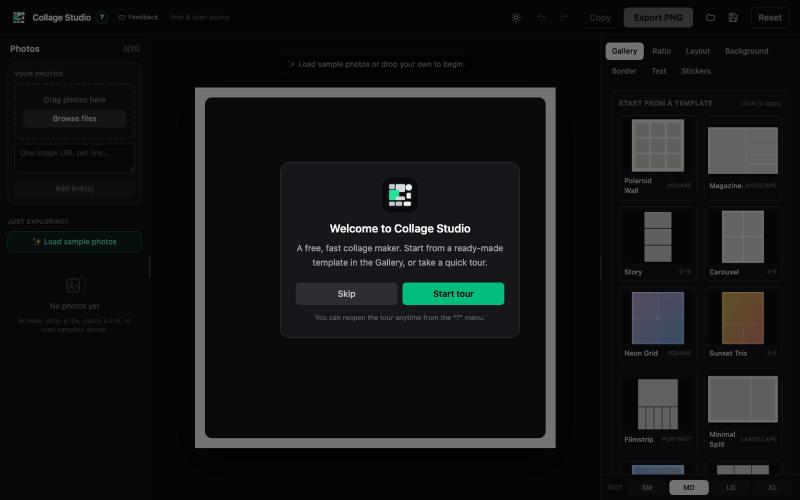Apply the Magazine template
This screenshot has width=800, height=500.
(743, 156)
